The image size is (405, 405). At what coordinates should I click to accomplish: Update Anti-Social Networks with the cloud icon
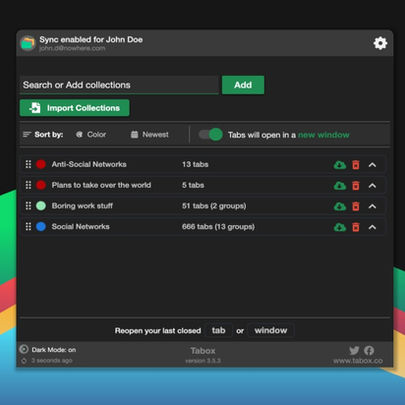(340, 165)
